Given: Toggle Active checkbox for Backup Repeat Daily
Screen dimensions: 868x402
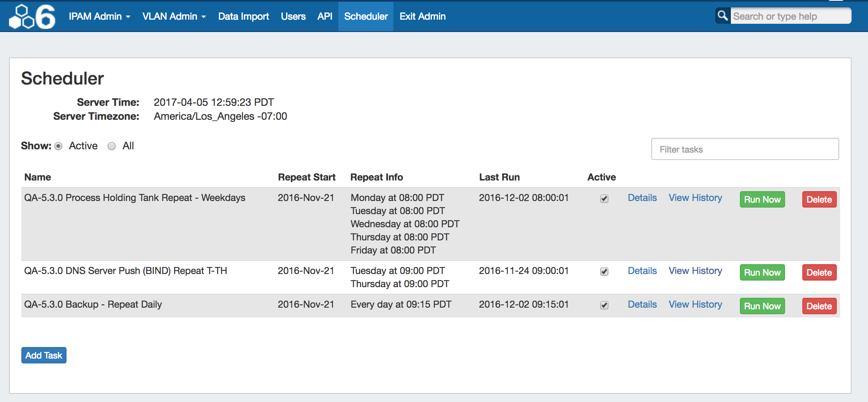Looking at the screenshot, I should pyautogui.click(x=604, y=305).
